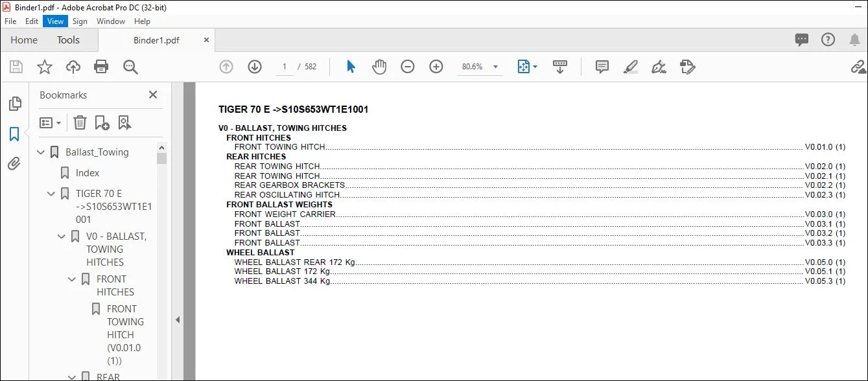The image size is (868, 381).
Task: Open the bookmark options menu dropdown
Action: coord(50,122)
